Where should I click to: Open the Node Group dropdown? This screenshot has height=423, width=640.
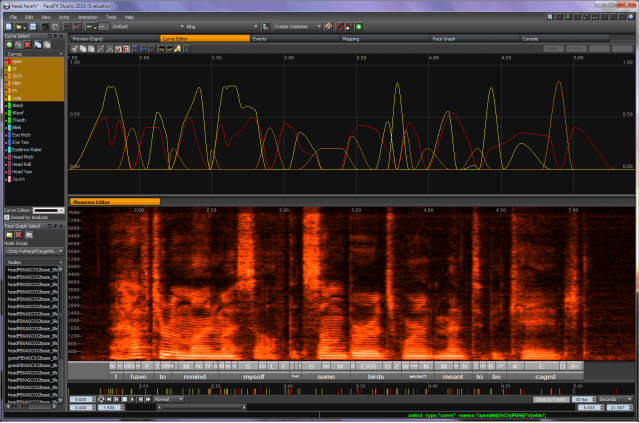pos(34,252)
